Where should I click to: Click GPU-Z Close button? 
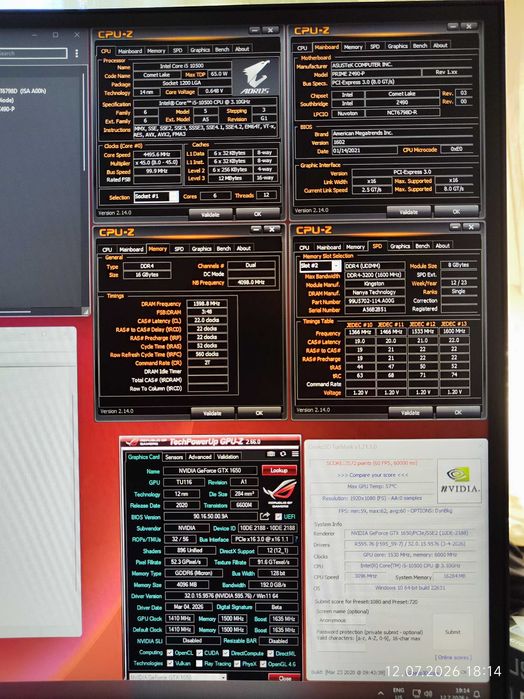pyautogui.click(x=285, y=678)
